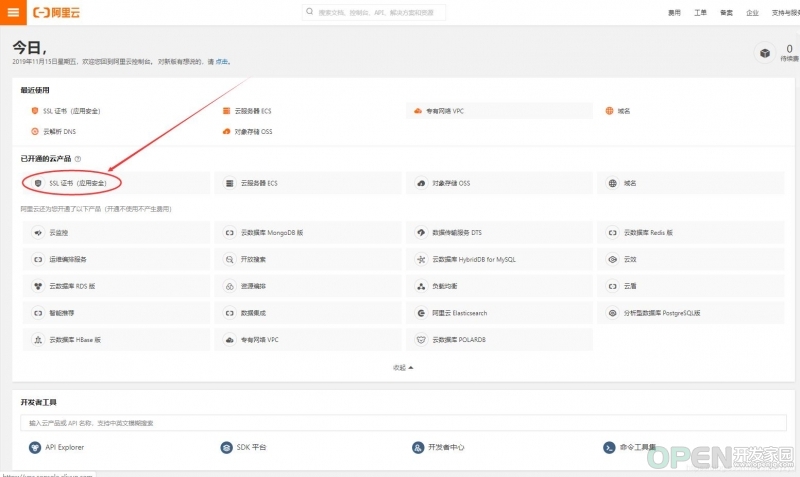Open the 企业 menu
Screen dimensions: 800x477
tap(752, 13)
